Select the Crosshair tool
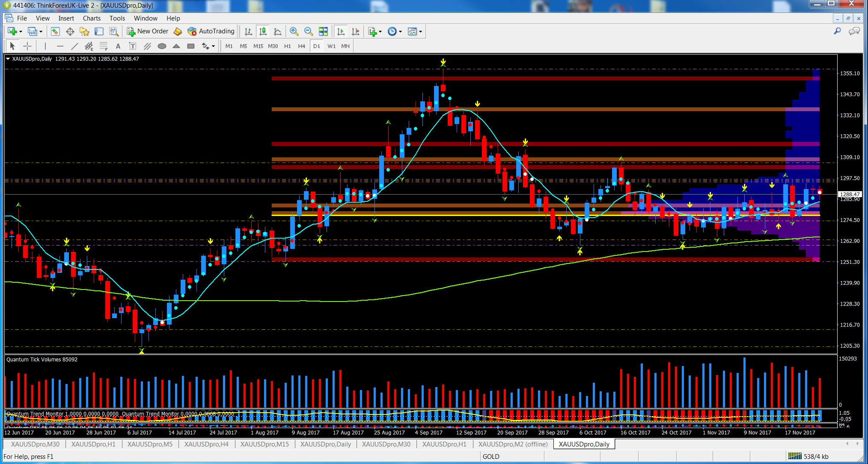This screenshot has width=868, height=464. coord(27,46)
